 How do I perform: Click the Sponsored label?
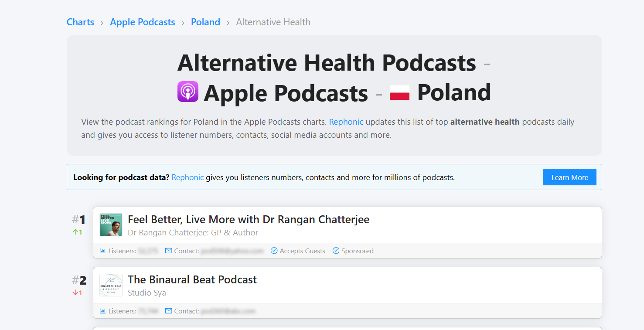[358, 251]
